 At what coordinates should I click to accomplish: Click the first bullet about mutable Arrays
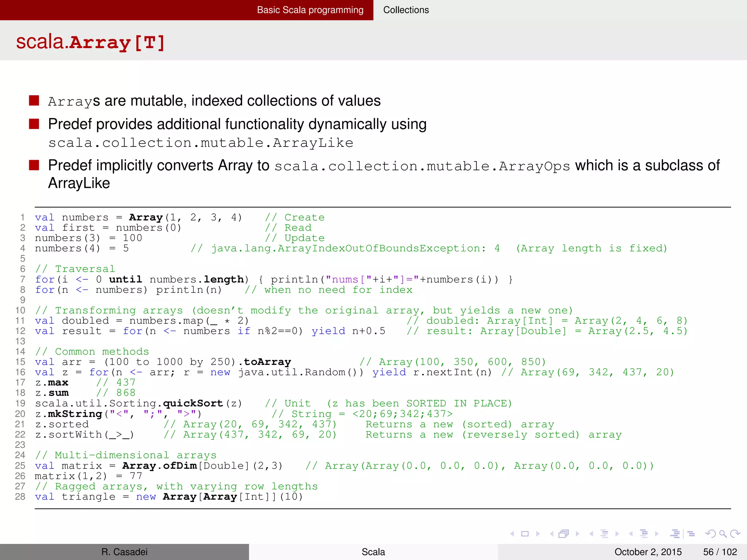click(214, 101)
